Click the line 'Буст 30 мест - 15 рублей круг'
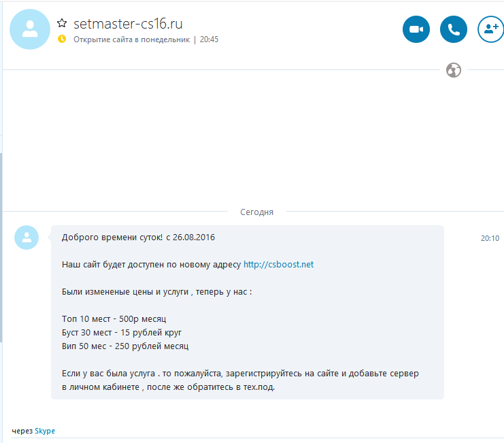The width and height of the screenshot is (504, 443). tap(122, 333)
